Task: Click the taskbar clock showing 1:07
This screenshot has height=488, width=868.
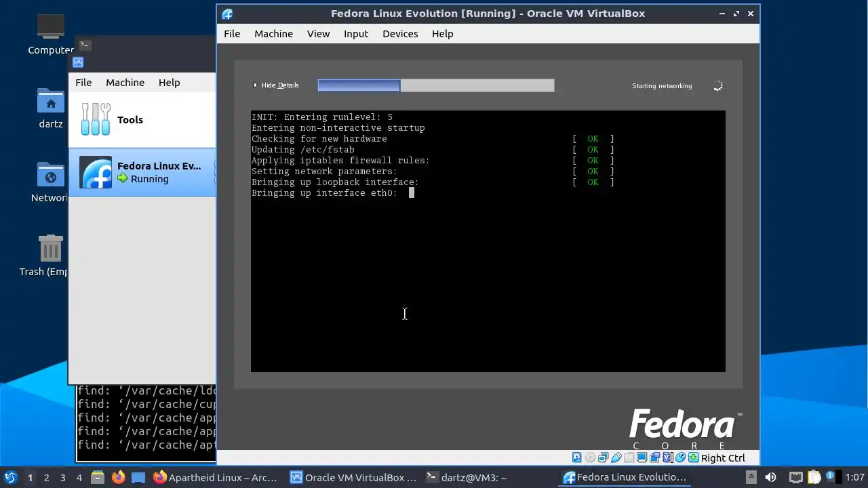Action: [x=854, y=478]
